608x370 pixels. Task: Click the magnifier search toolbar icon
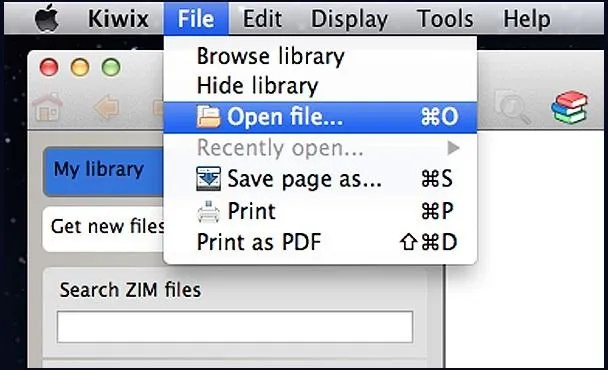pyautogui.click(x=512, y=107)
